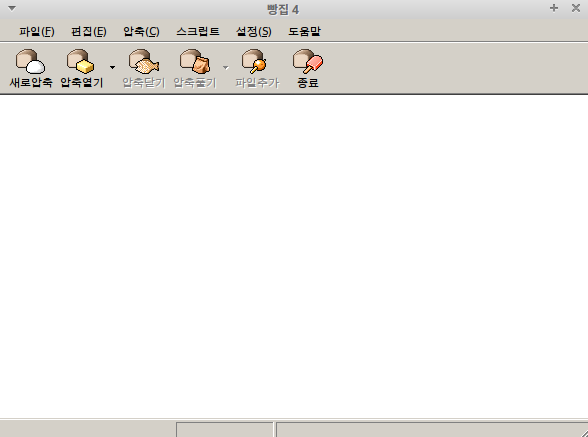Maximize window with the plus button
588x437 pixels.
pos(554,8)
